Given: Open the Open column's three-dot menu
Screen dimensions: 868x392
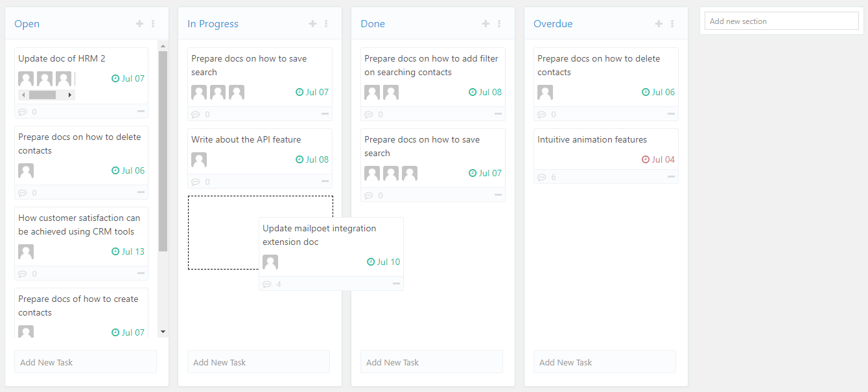Looking at the screenshot, I should (x=153, y=24).
